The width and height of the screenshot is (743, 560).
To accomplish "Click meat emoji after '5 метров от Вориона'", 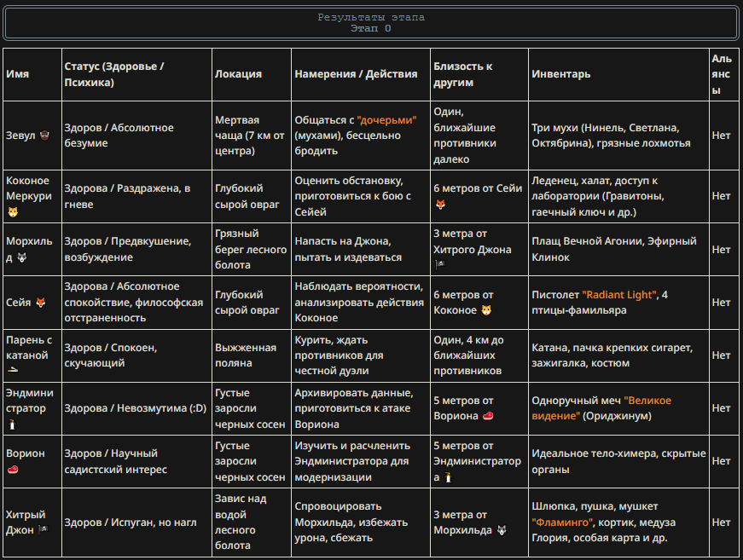I will tap(488, 416).
